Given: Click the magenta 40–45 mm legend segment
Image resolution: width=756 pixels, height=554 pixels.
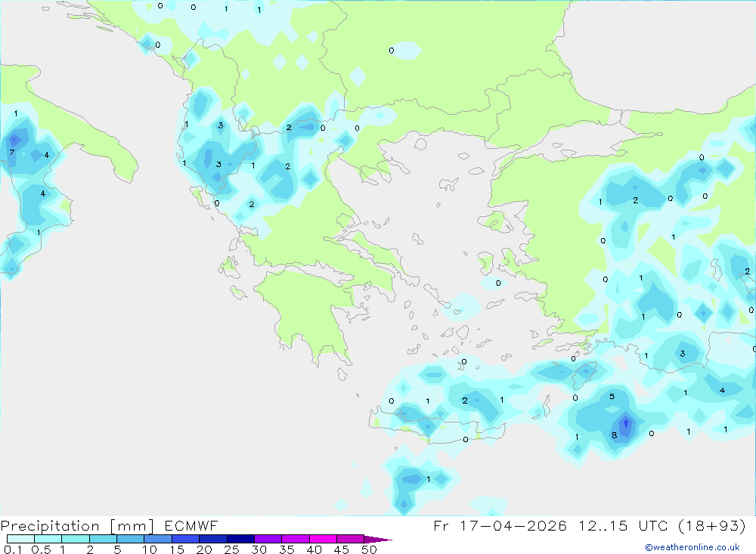Looking at the screenshot, I should [323, 539].
